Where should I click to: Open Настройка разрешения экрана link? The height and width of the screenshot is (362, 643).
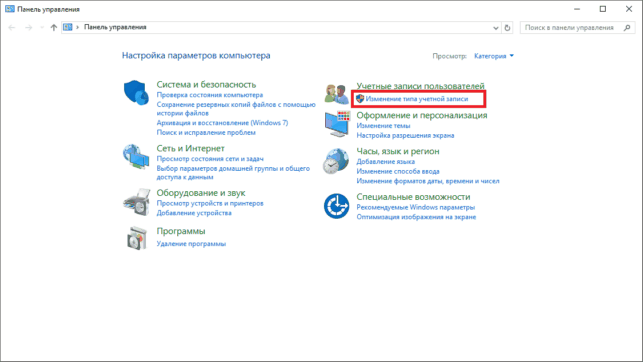pos(405,135)
